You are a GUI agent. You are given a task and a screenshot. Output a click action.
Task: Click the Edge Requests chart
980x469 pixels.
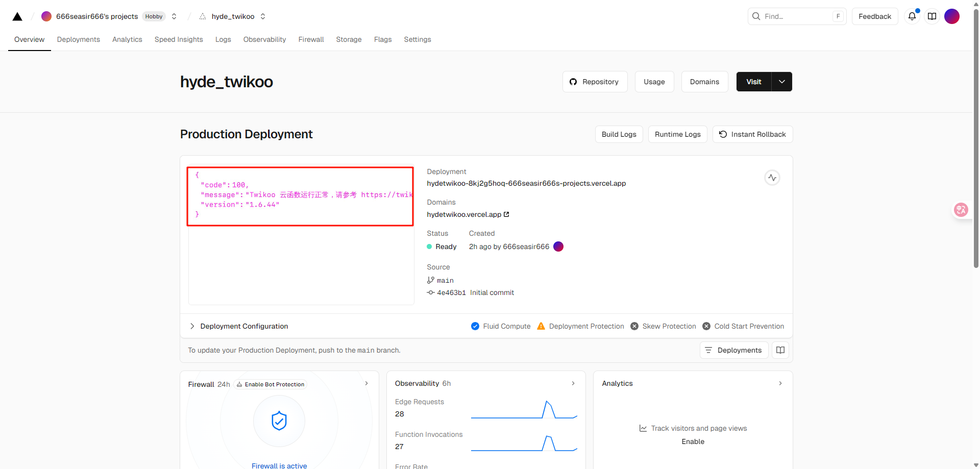pos(524,409)
